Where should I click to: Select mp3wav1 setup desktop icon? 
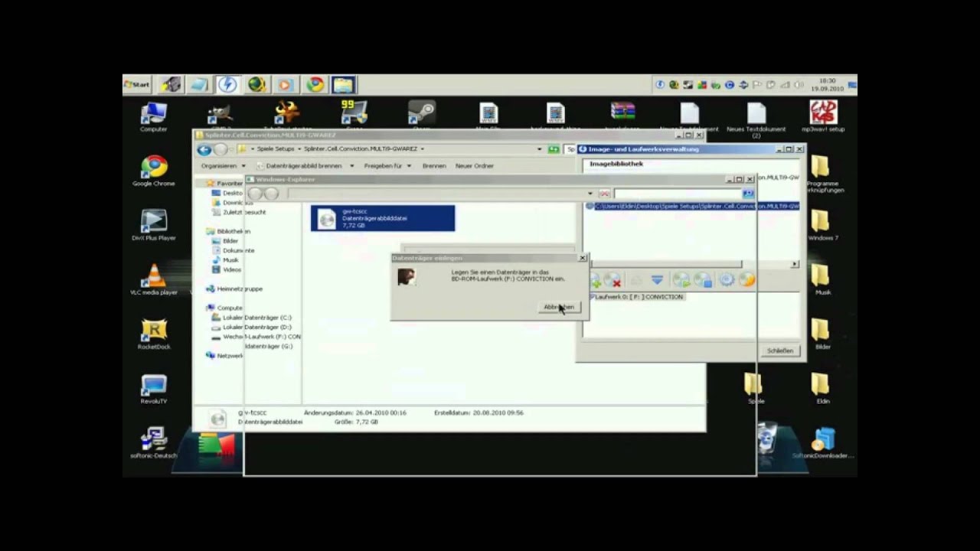(x=823, y=116)
